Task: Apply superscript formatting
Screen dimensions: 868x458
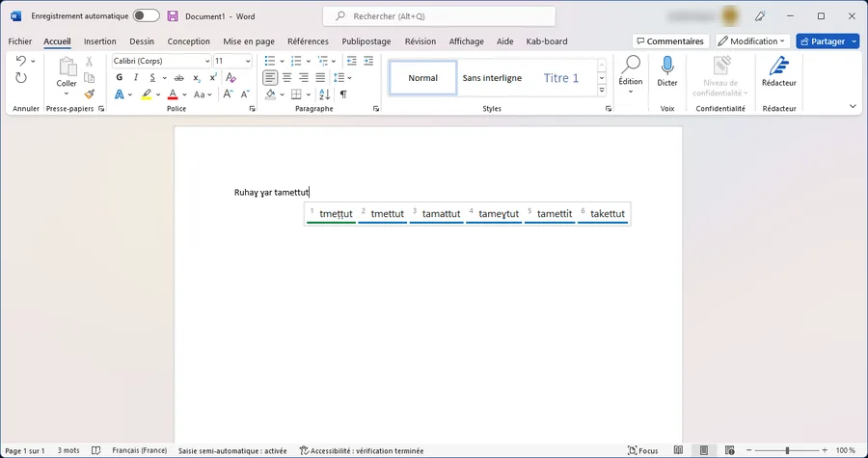Action: [213, 78]
